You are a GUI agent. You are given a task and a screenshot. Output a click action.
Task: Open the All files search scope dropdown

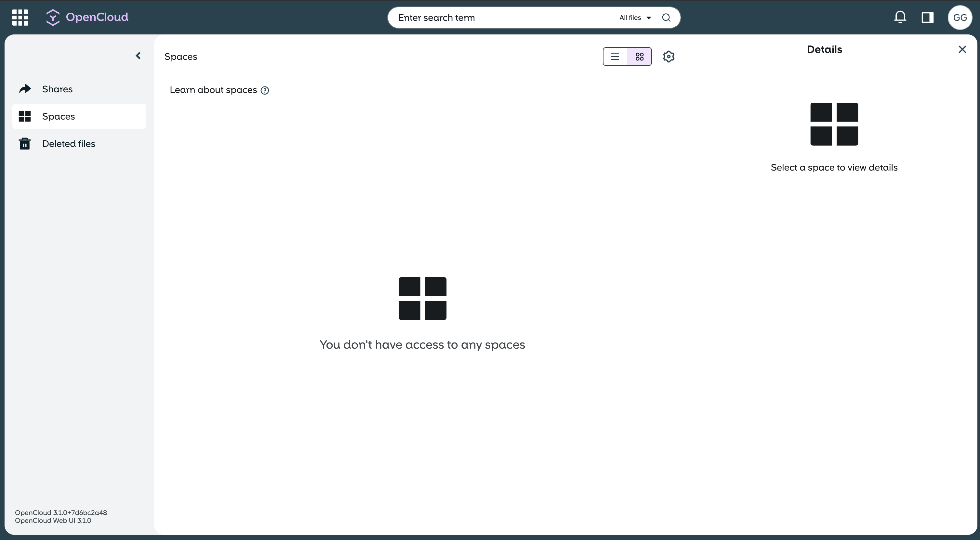pyautogui.click(x=635, y=18)
